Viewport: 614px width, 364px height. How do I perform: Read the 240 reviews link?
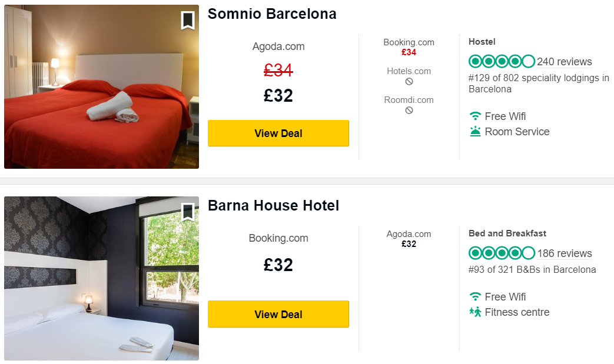(x=564, y=62)
